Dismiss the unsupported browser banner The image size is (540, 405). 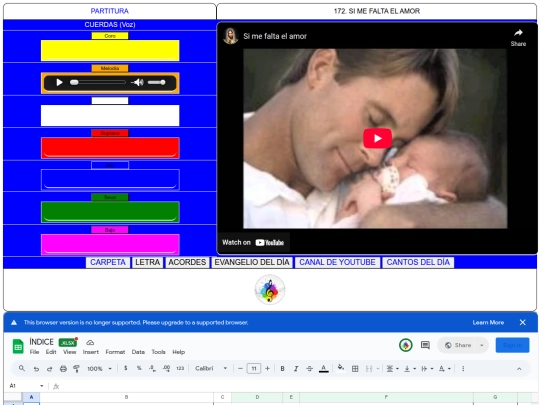[x=522, y=323]
